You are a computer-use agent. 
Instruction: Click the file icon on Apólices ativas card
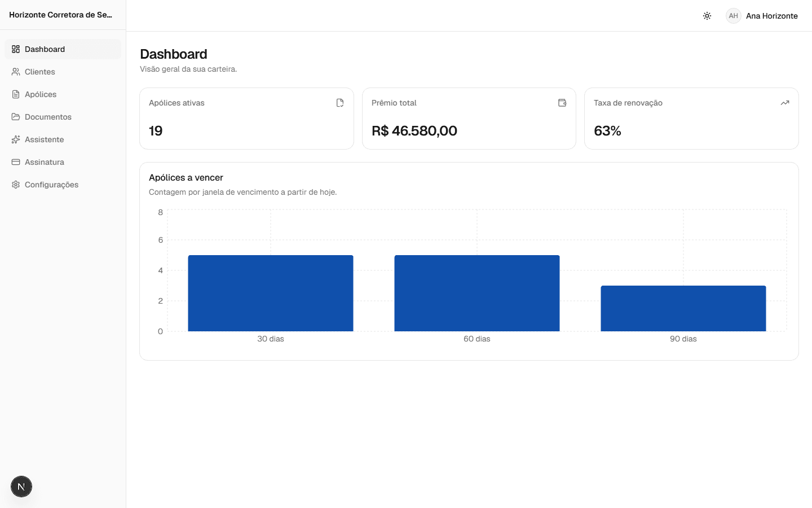340,103
